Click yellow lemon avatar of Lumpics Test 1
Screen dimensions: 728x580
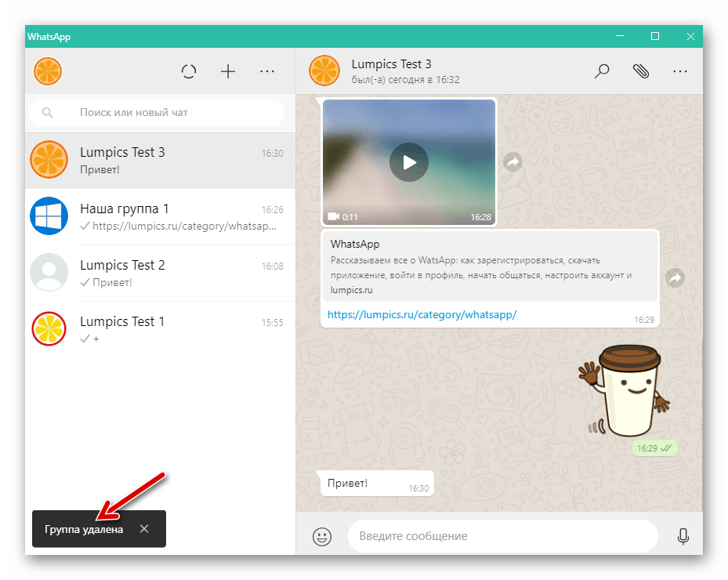coord(49,328)
